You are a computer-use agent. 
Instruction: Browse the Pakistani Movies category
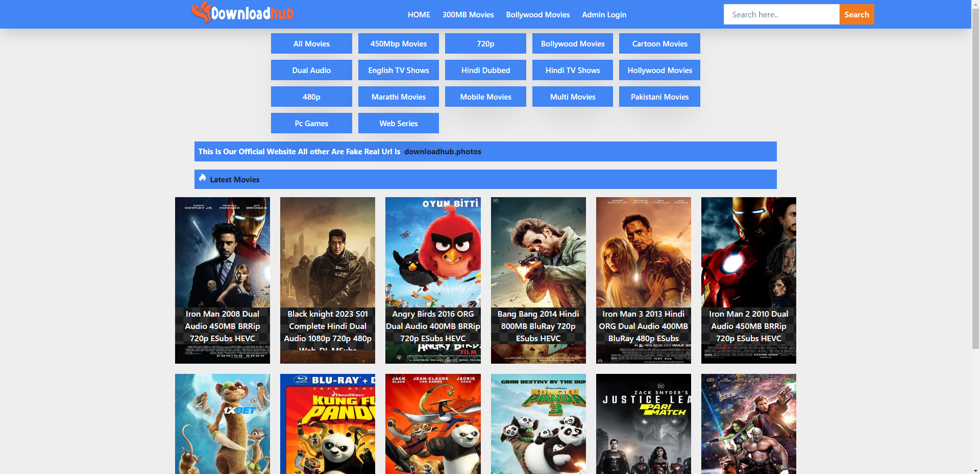659,97
